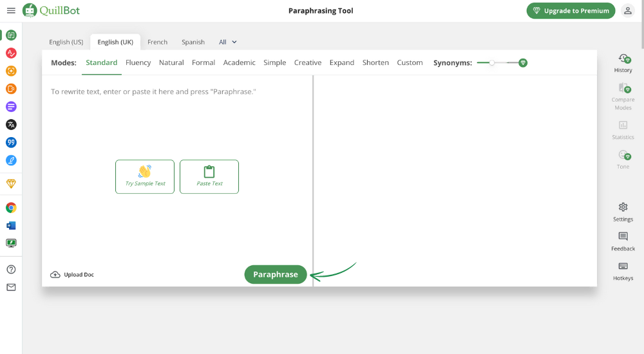This screenshot has width=644, height=354.
Task: Open the QuillBot for Word icon
Action: click(11, 225)
